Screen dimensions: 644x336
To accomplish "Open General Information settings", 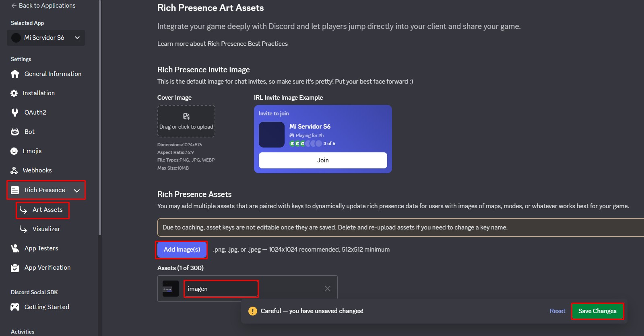I will (14, 74).
